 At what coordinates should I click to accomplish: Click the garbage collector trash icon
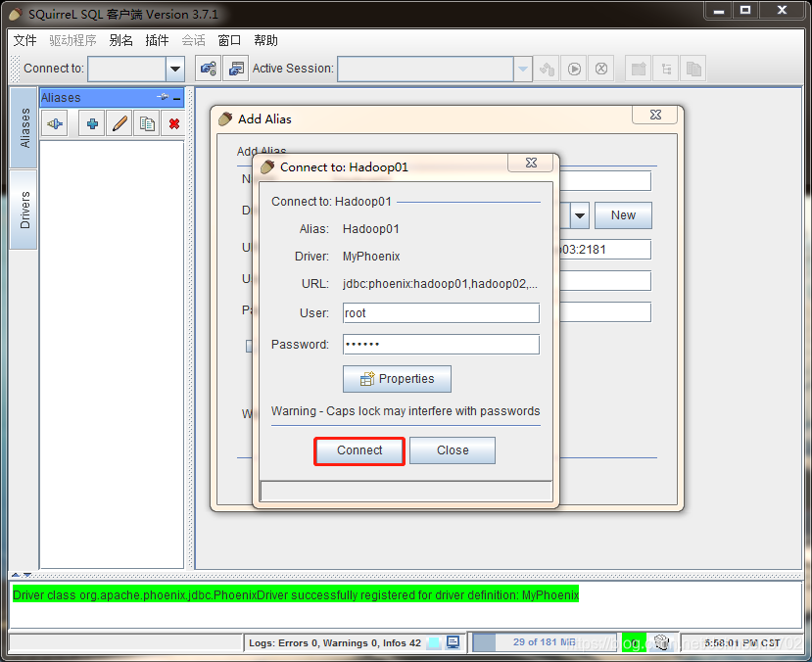coord(662,642)
